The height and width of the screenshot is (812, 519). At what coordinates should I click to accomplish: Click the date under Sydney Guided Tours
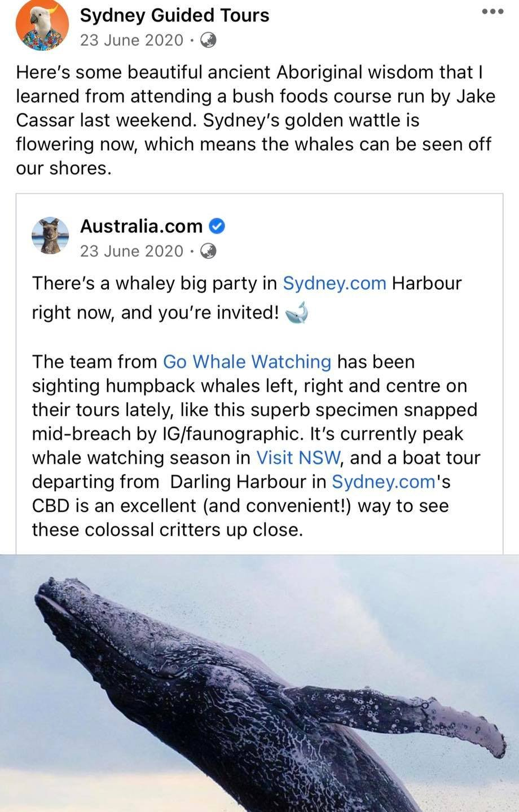point(131,40)
